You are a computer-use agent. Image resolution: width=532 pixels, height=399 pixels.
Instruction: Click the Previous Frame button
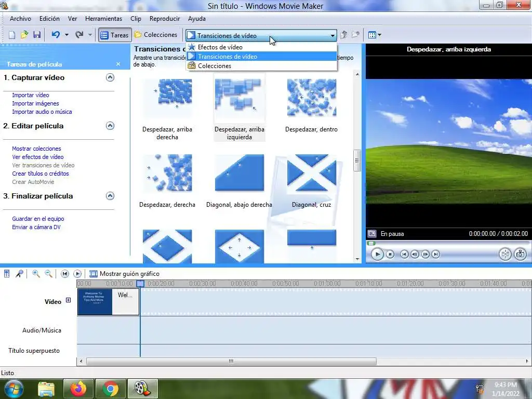(415, 254)
